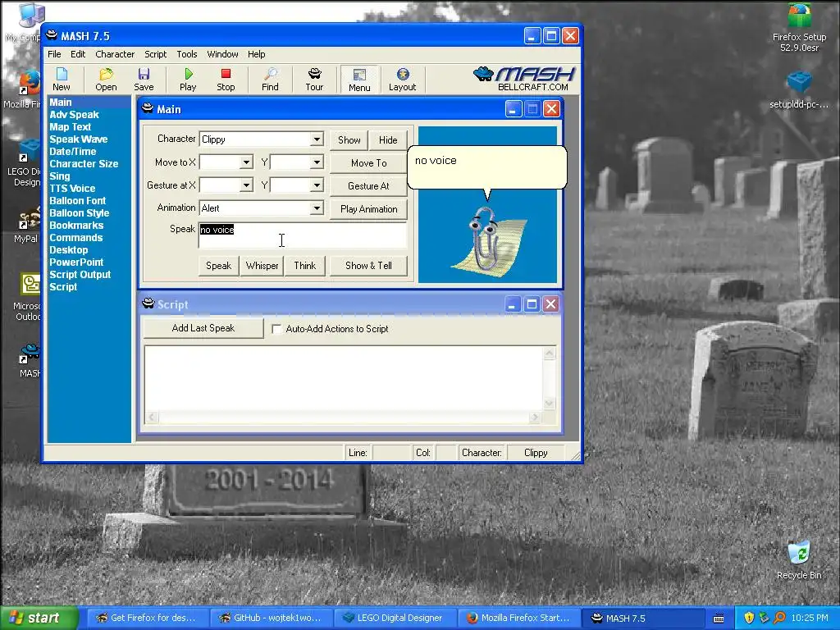
Task: Open the Script menu in menu bar
Action: (155, 54)
